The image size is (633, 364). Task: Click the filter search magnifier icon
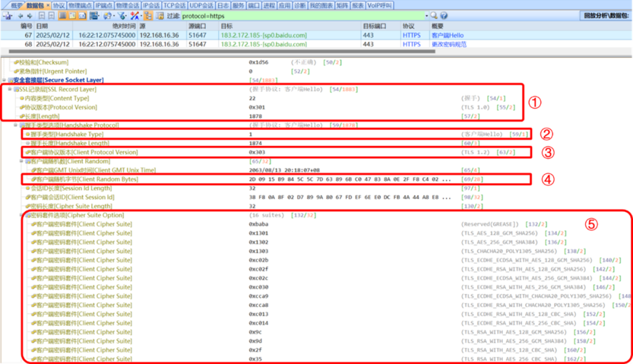[434, 16]
